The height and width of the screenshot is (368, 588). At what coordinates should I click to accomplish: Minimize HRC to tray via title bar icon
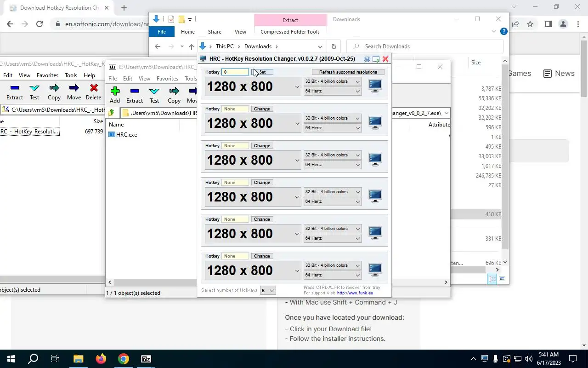[x=376, y=59]
